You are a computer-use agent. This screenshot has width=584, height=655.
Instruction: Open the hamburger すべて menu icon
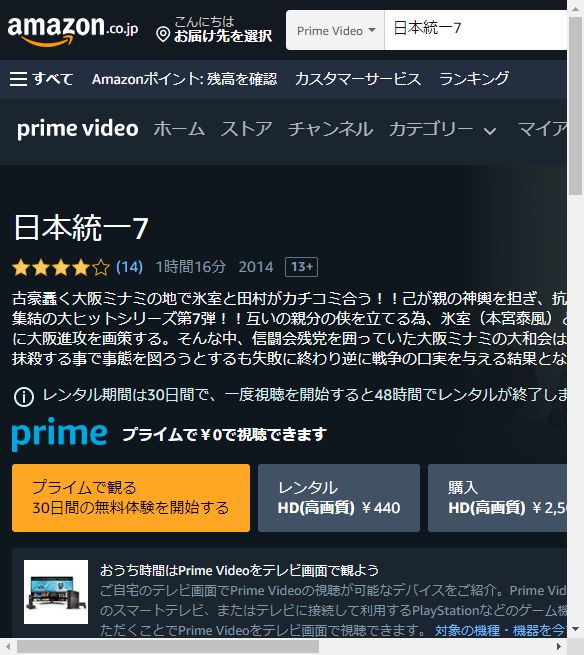click(18, 79)
